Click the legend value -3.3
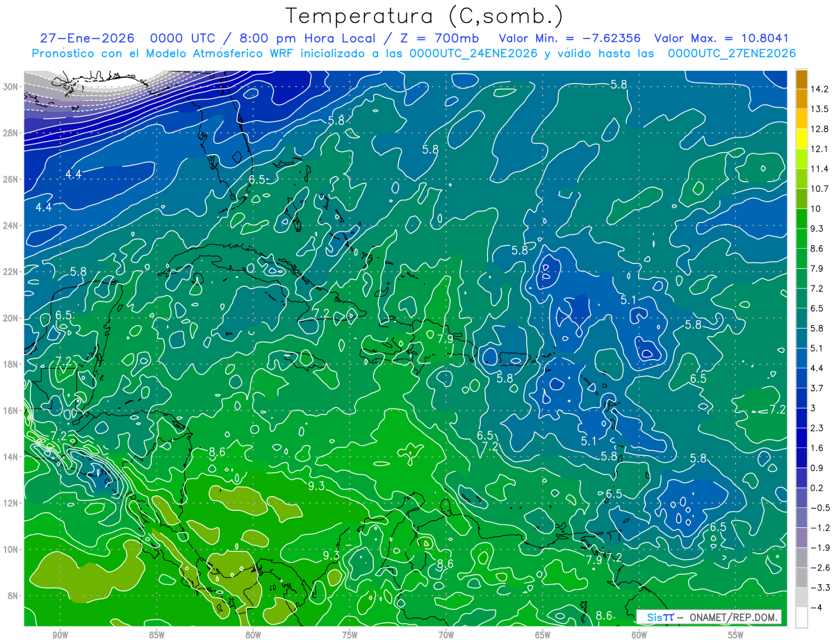The height and width of the screenshot is (644, 834). tap(819, 588)
